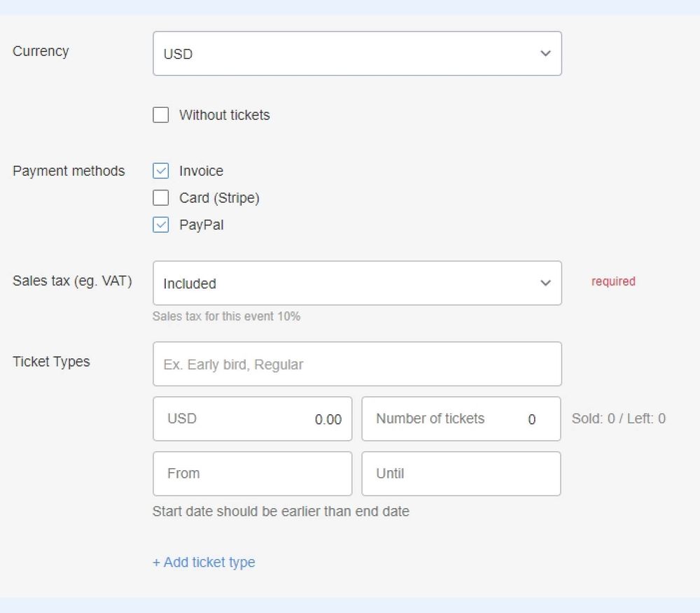Enable the Without tickets checkbox

pos(160,114)
